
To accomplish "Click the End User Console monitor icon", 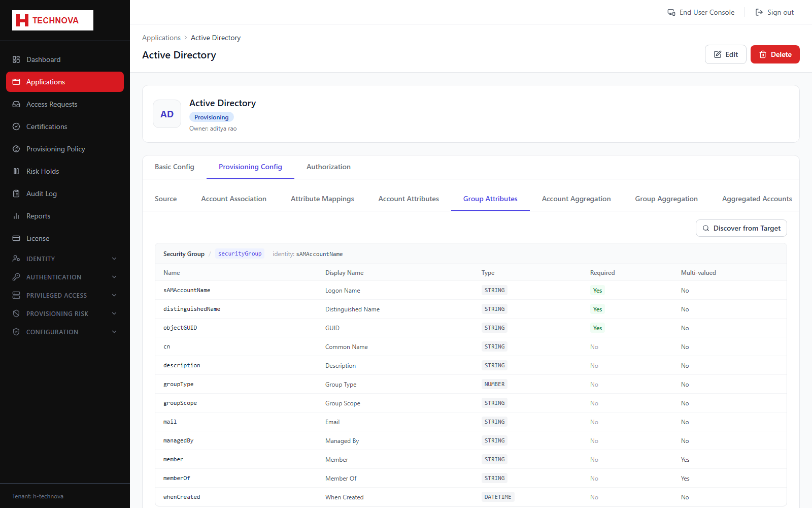I will click(671, 12).
